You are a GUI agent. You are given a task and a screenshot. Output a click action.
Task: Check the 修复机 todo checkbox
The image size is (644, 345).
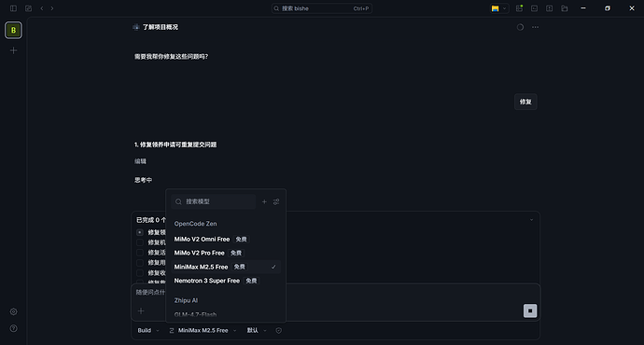[140, 242]
